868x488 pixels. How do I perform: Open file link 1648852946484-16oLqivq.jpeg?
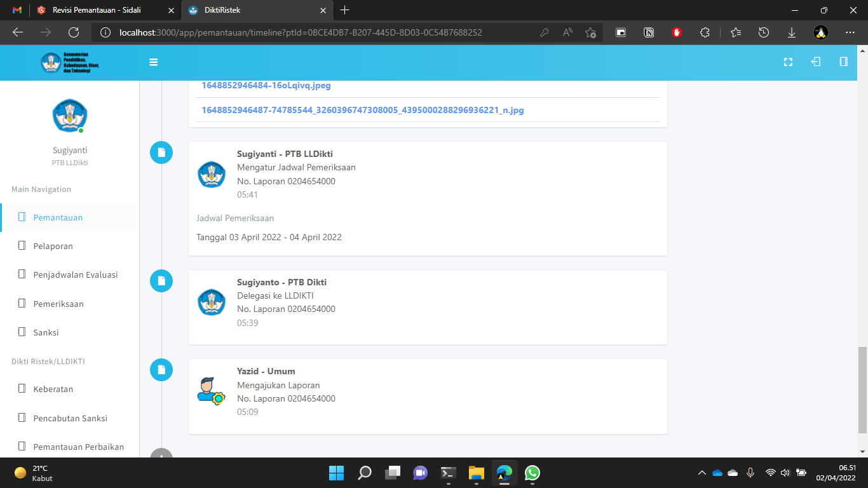click(x=266, y=85)
